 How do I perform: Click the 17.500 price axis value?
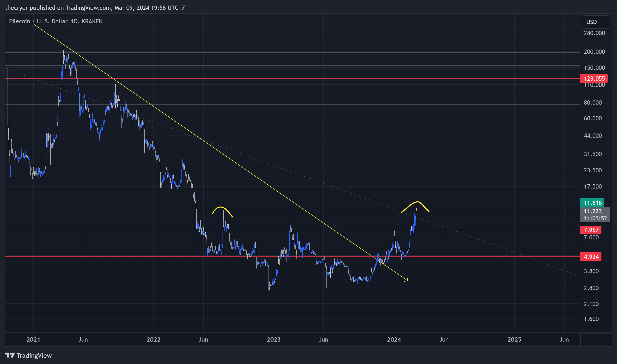tap(593, 186)
